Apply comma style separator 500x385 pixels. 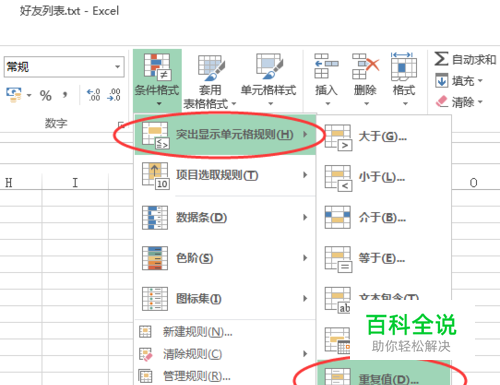tap(65, 95)
